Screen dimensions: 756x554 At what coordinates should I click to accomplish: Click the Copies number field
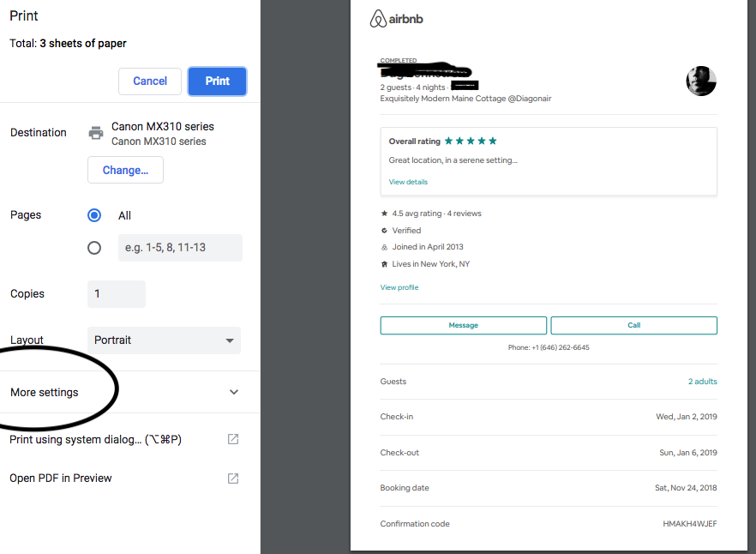(117, 294)
